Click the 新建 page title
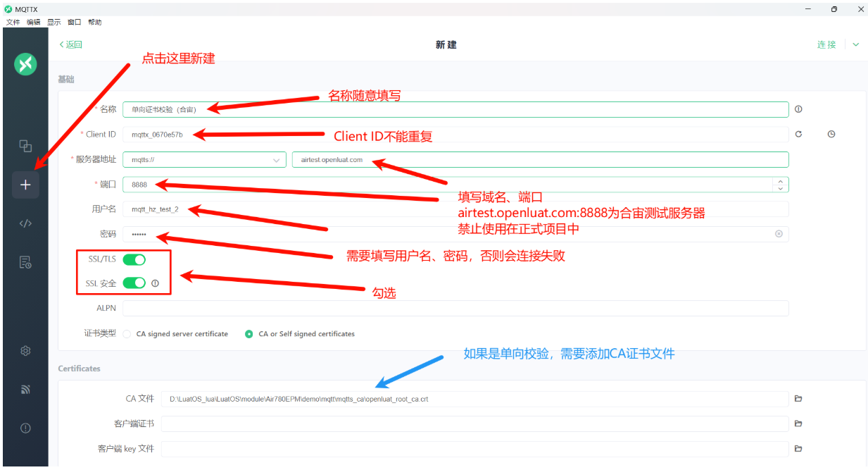The width and height of the screenshot is (868, 470). (x=446, y=44)
